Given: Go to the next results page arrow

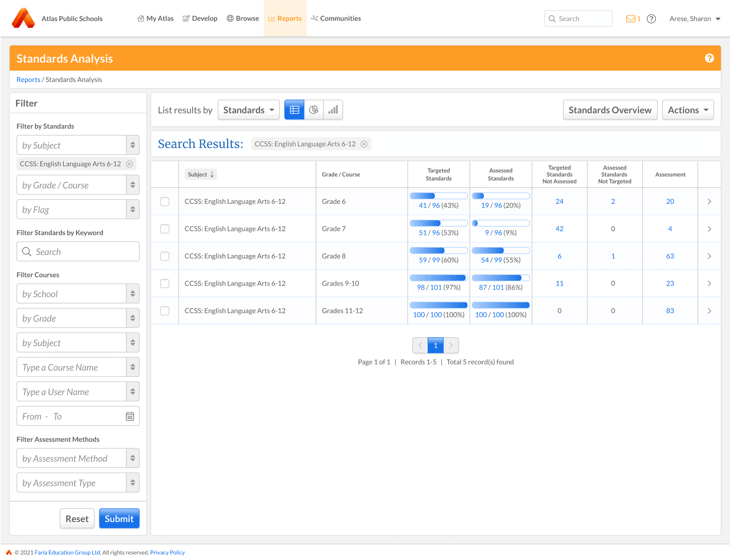Looking at the screenshot, I should click(x=451, y=345).
